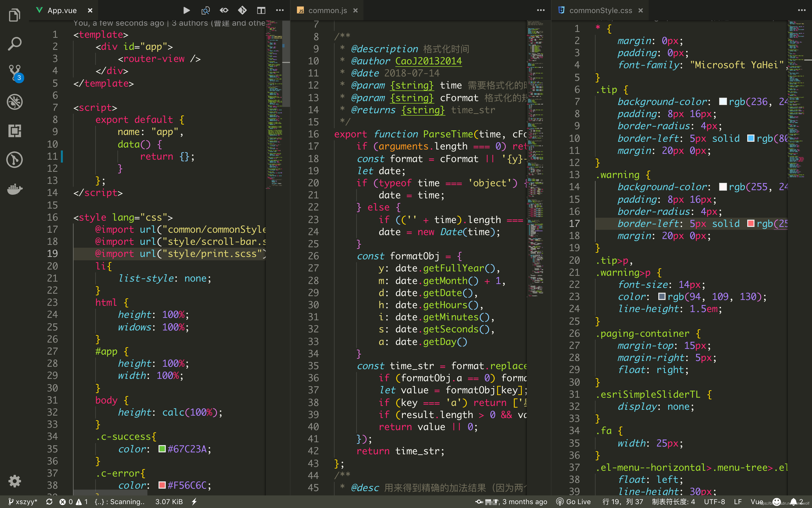This screenshot has width=812, height=508.
Task: Click the 3.07 KiB file size indicator
Action: click(x=169, y=502)
